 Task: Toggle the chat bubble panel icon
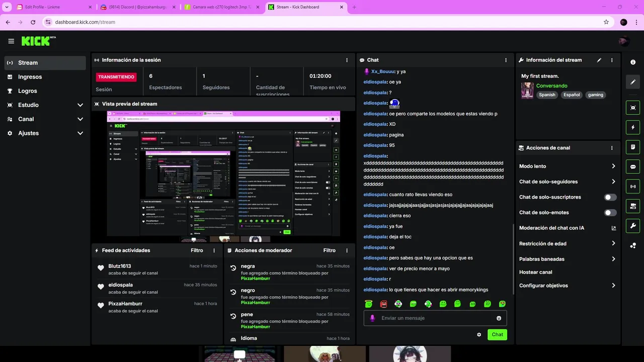(633, 167)
